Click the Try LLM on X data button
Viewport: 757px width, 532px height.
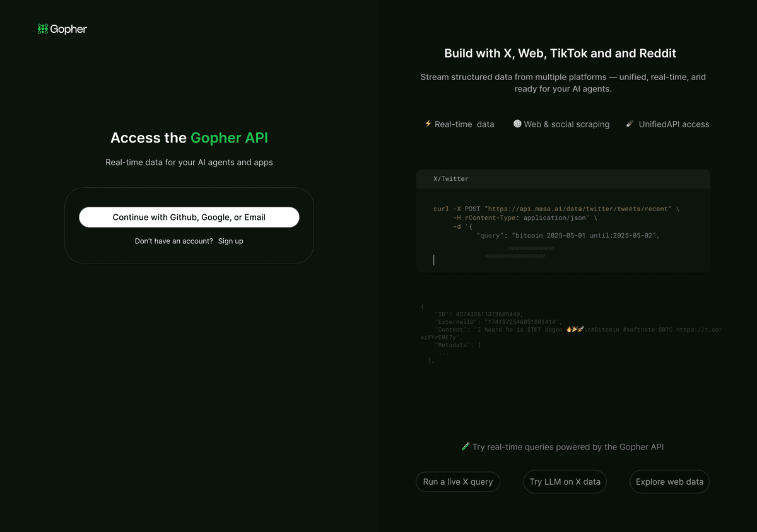[565, 482]
